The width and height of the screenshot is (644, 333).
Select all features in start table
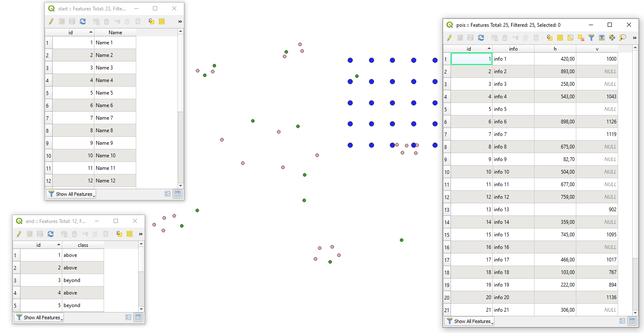[162, 21]
